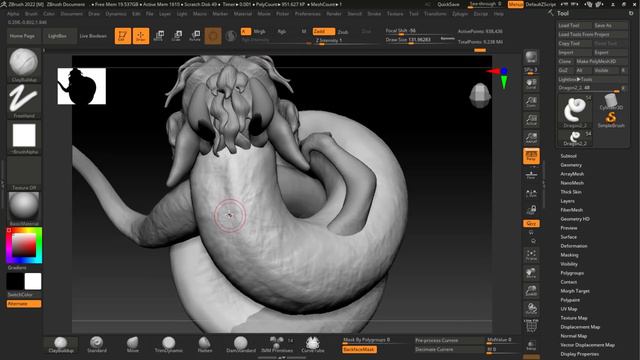
Task: Click Decimate Current button
Action: (449, 349)
